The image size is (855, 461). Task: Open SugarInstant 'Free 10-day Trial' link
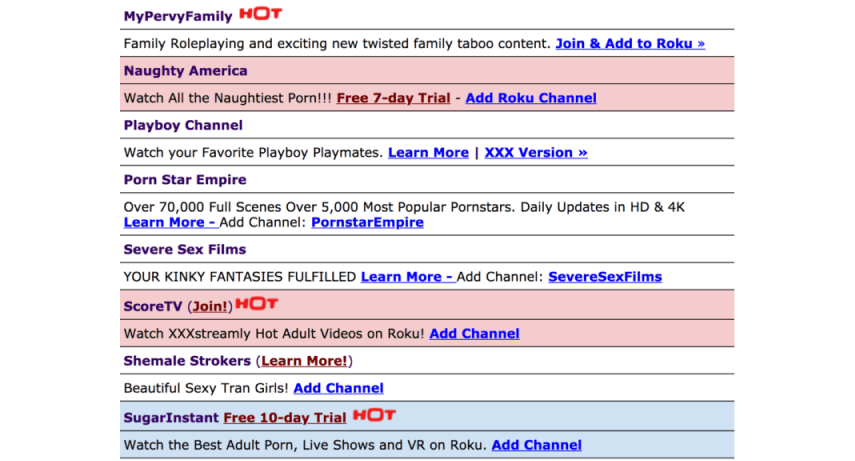pos(285,418)
